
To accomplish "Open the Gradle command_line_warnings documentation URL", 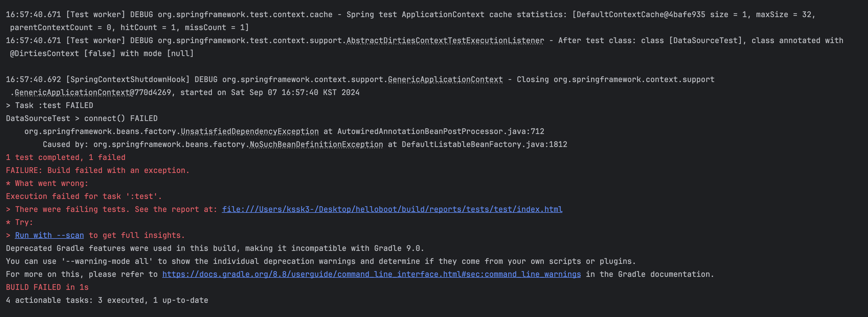I will (371, 274).
